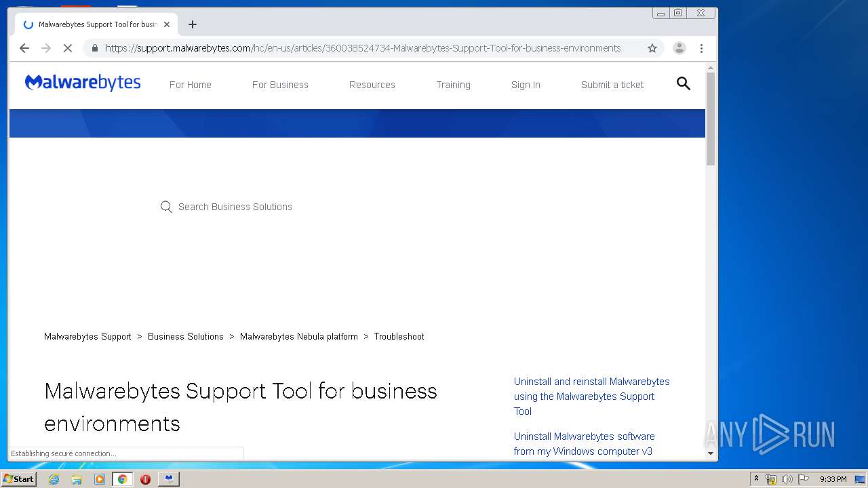
Task: Stop loading the page
Action: tap(68, 48)
